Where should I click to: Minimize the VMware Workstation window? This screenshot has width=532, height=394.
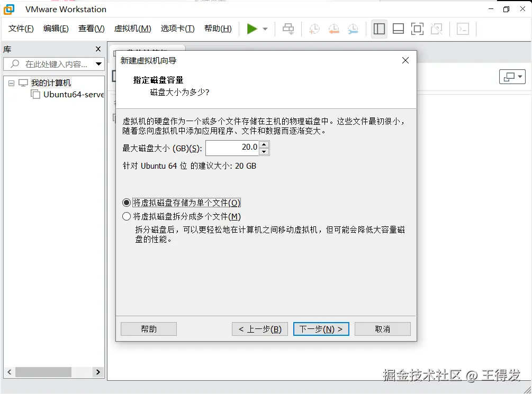point(491,9)
